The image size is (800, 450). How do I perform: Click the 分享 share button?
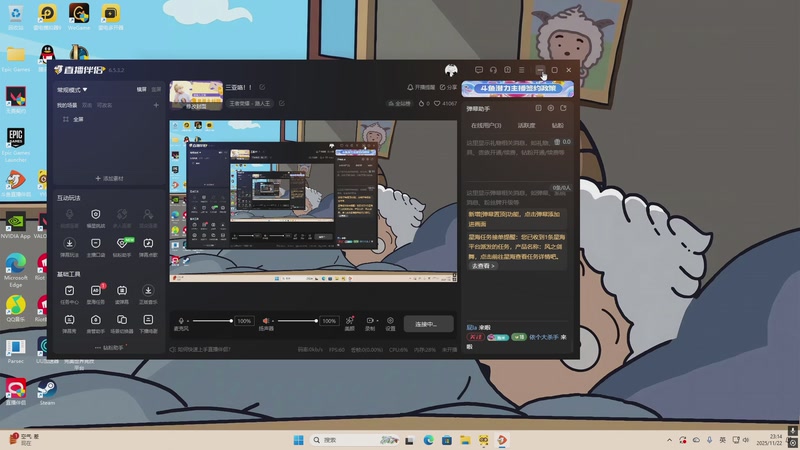448,87
